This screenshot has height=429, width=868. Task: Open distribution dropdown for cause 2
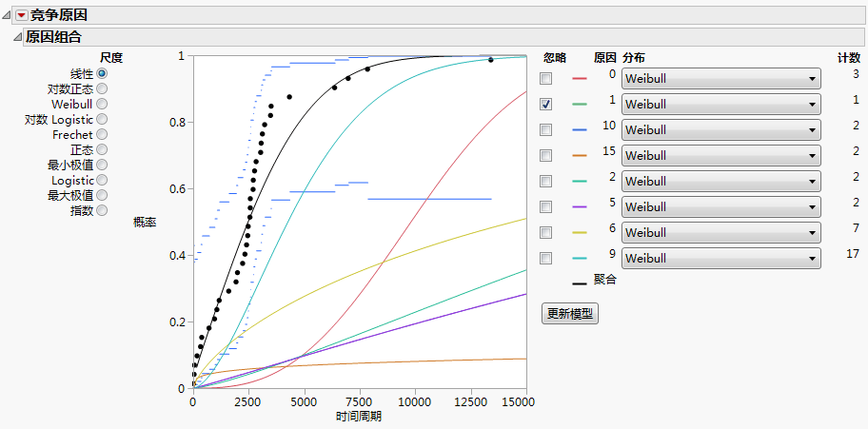pyautogui.click(x=721, y=181)
